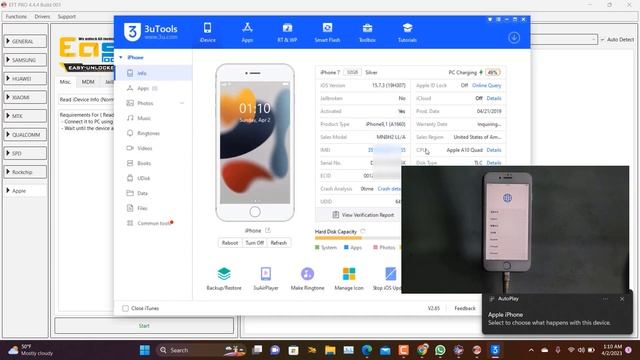Switch to Misc tab in EFT Pro
Viewport: 640px width, 360px height.
click(x=65, y=82)
